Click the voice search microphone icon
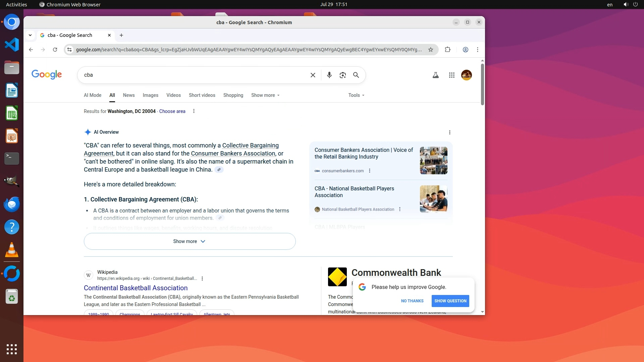 pyautogui.click(x=329, y=75)
